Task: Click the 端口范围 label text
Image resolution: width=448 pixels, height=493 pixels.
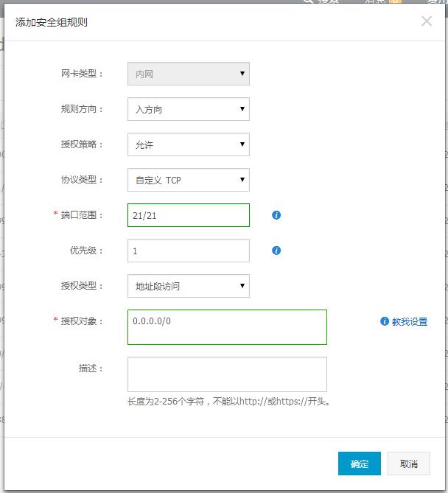Action: pos(82,215)
